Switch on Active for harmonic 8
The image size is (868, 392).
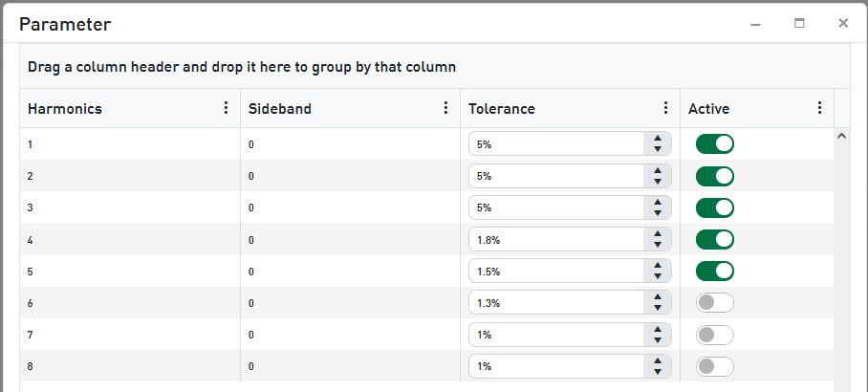(714, 365)
